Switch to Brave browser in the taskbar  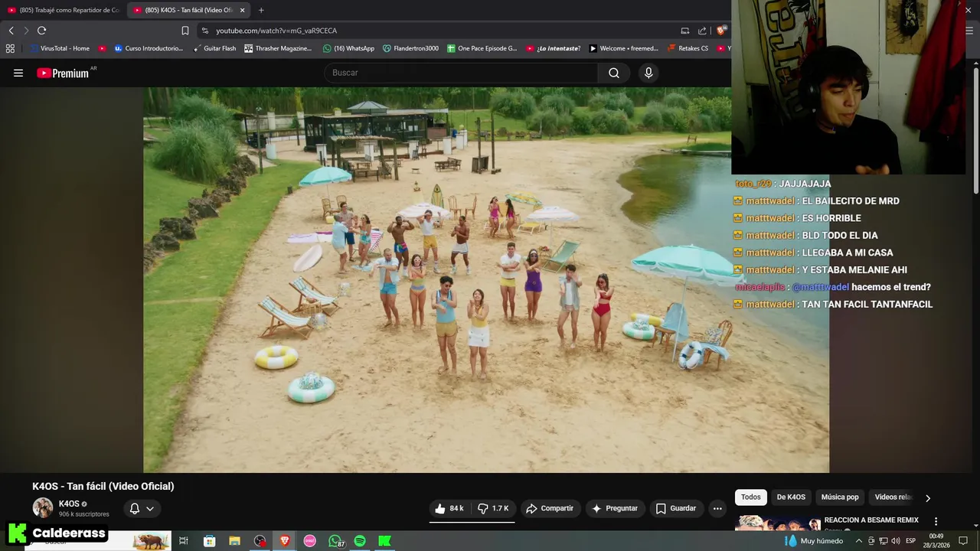coord(285,541)
